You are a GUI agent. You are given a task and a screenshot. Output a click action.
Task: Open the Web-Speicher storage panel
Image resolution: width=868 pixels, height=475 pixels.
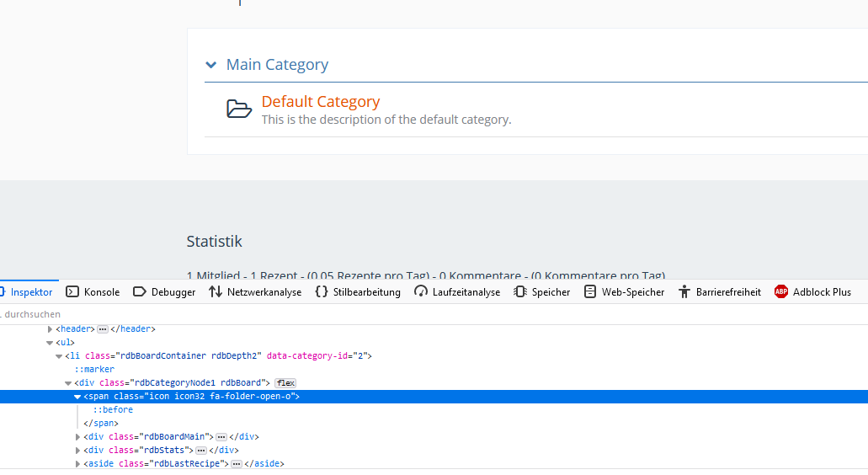[x=624, y=292]
